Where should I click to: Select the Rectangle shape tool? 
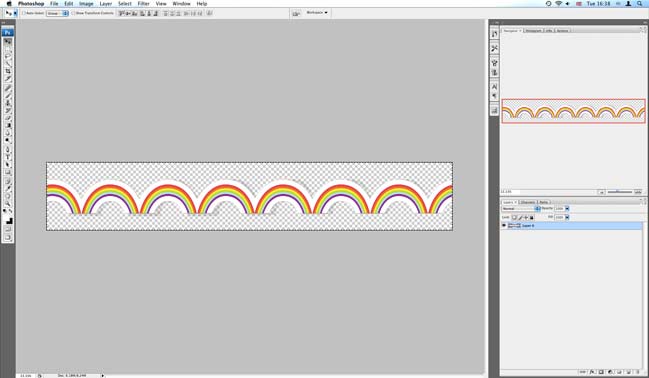click(x=8, y=171)
